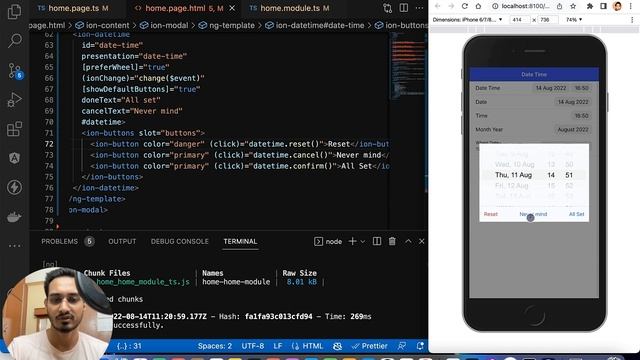Create a new terminal with plus icon

coord(352,241)
